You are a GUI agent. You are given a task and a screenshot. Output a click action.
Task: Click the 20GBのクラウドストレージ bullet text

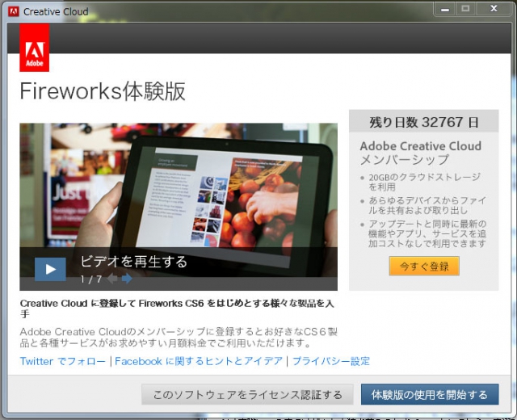click(424, 182)
